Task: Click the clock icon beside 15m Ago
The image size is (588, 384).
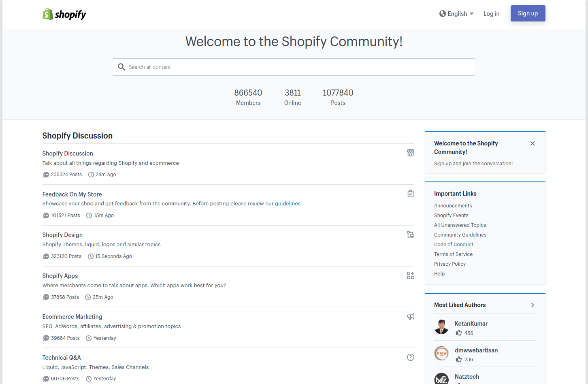Action: click(89, 215)
